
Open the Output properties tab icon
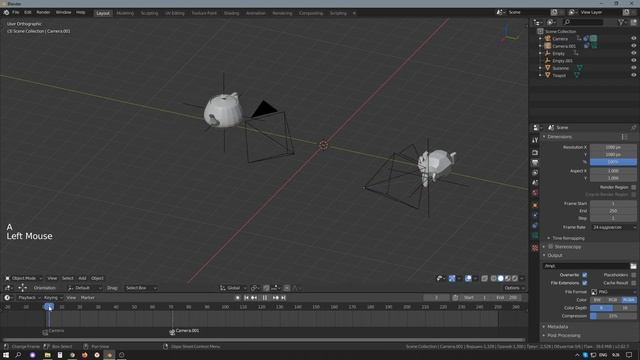pyautogui.click(x=535, y=163)
